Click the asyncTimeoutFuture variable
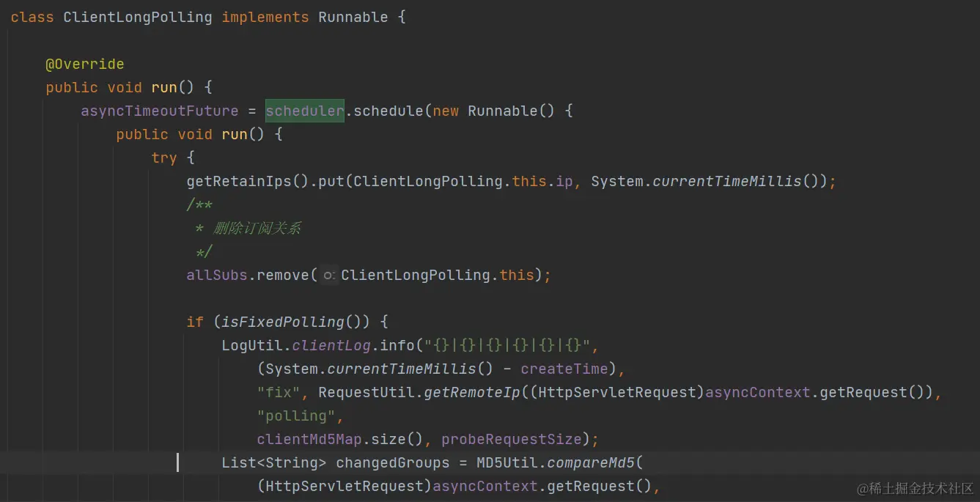The height and width of the screenshot is (502, 980). point(160,111)
